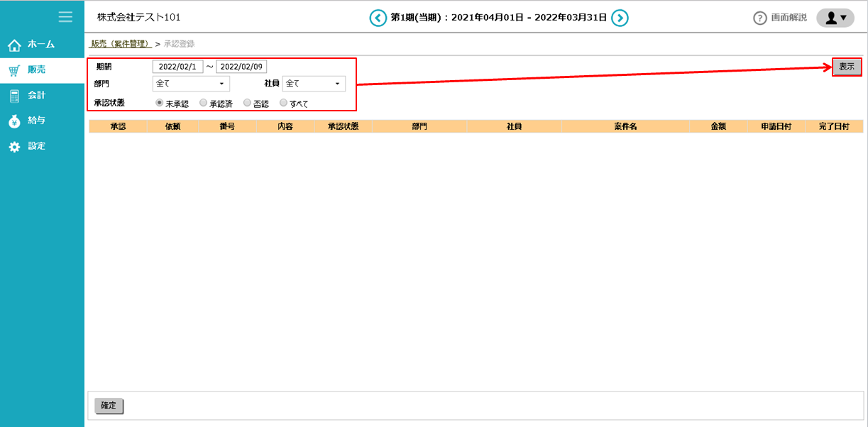Open the screen help question mark icon
The width and height of the screenshot is (868, 427).
pyautogui.click(x=760, y=18)
